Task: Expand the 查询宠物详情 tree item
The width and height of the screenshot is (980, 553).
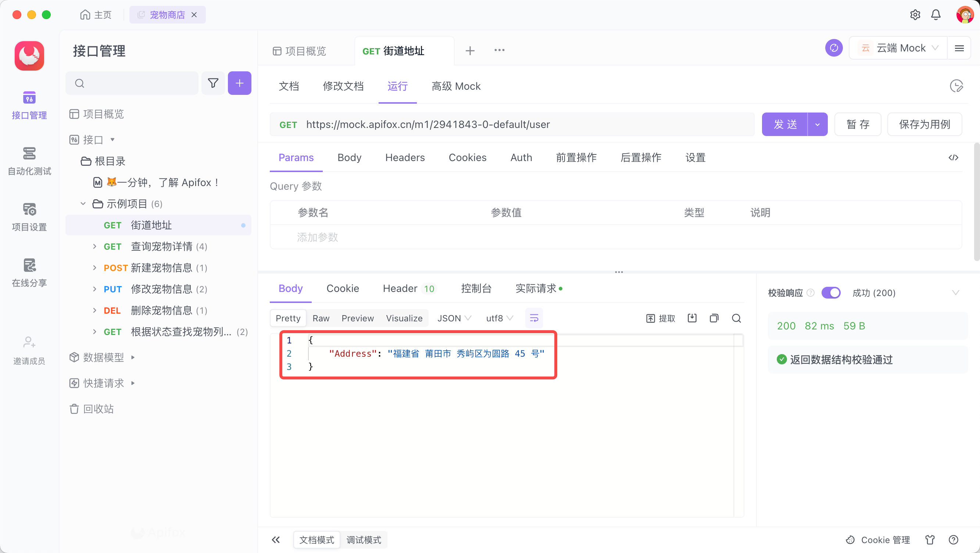Action: click(x=94, y=247)
